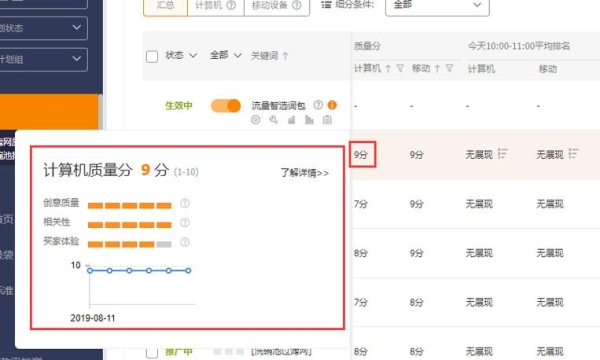Click the 计算机质量分 popup title
Image resolution: width=600 pixels, height=360 pixels.
[88, 170]
